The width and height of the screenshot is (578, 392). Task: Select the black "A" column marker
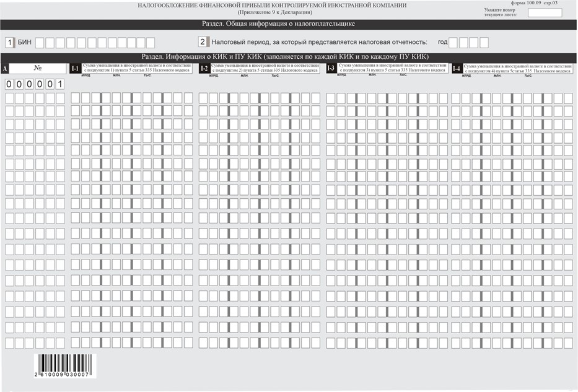click(x=5, y=68)
